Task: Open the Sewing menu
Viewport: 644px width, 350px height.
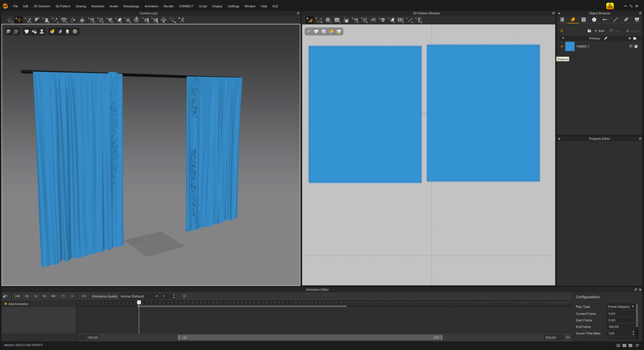Action: 81,6
